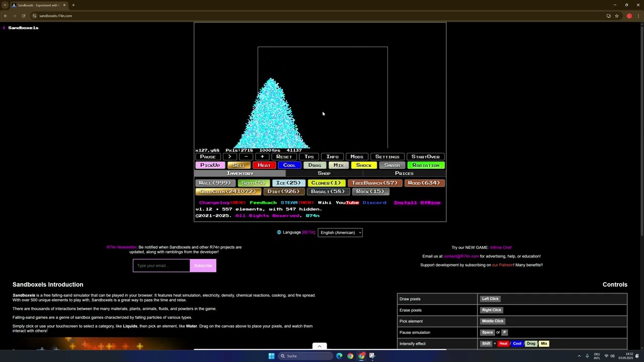This screenshot has width=644, height=362.
Task: Select Dirt(926) element
Action: [x=284, y=192]
